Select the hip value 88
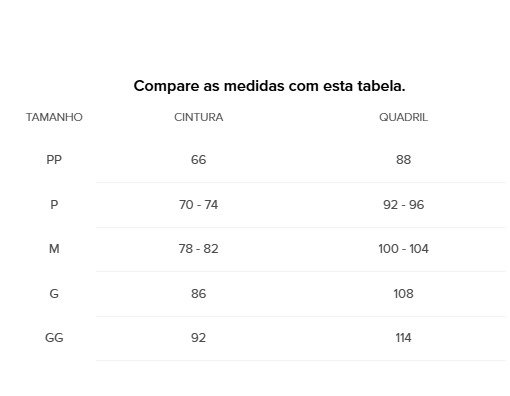The image size is (510, 396). (x=403, y=160)
